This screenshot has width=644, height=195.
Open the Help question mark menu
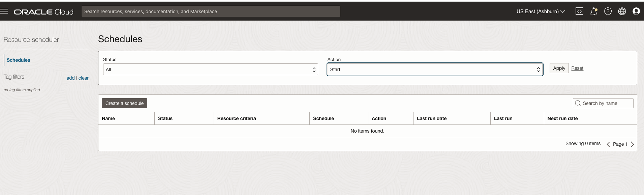(x=608, y=11)
